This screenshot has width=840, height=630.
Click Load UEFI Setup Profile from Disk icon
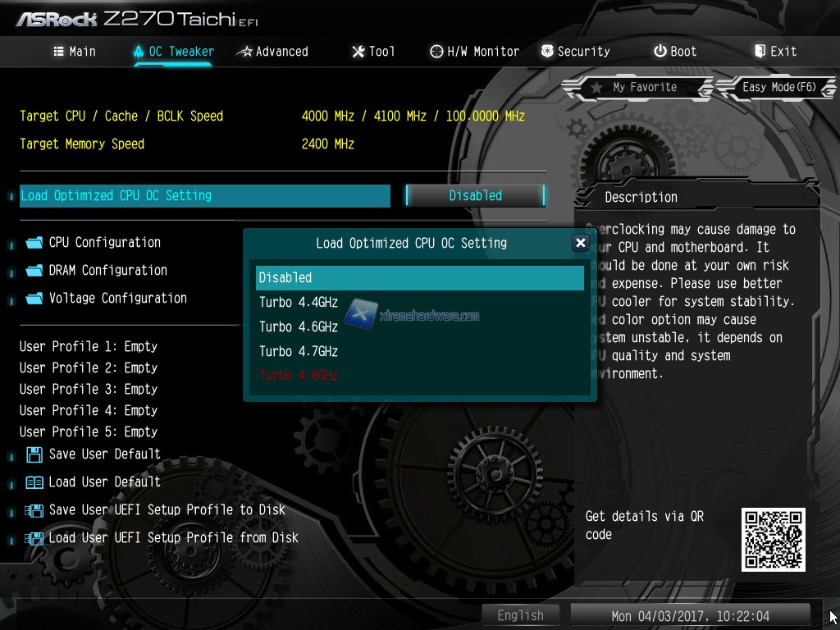34,538
